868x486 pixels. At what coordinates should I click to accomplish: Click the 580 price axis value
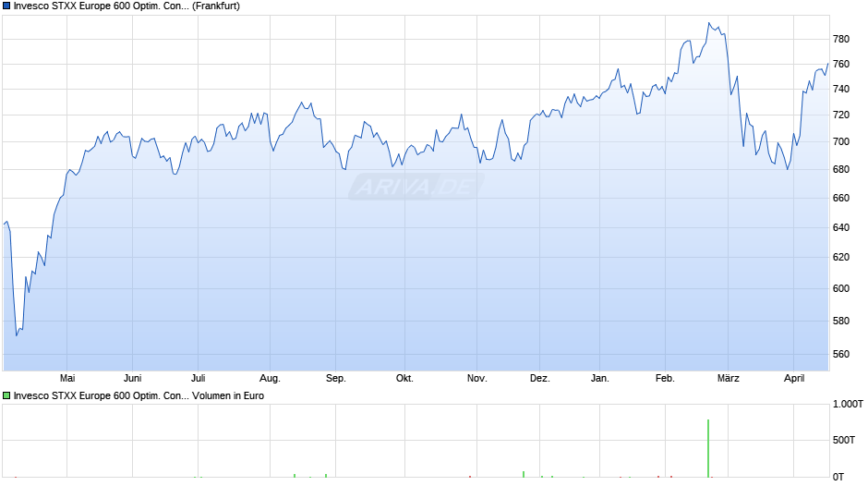(x=841, y=321)
